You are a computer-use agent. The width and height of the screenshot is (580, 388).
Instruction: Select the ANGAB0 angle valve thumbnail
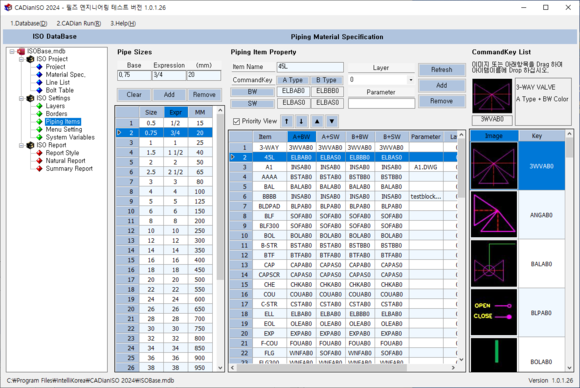pyautogui.click(x=494, y=215)
